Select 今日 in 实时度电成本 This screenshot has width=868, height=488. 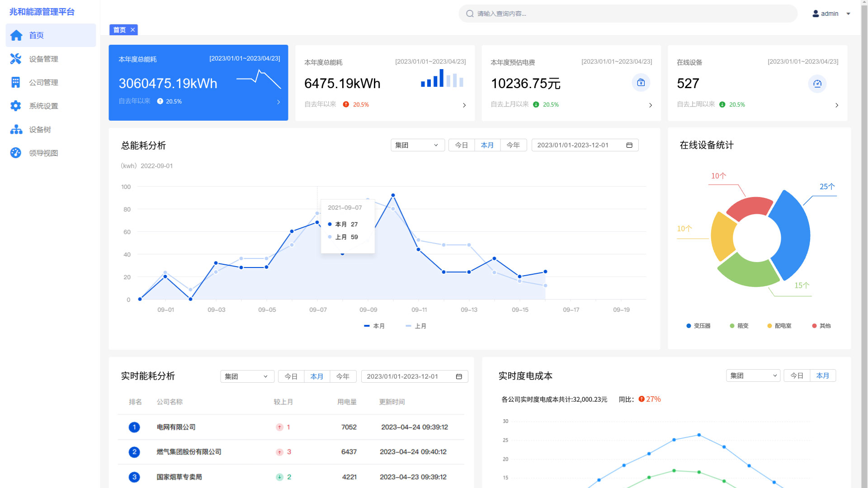[x=797, y=375]
